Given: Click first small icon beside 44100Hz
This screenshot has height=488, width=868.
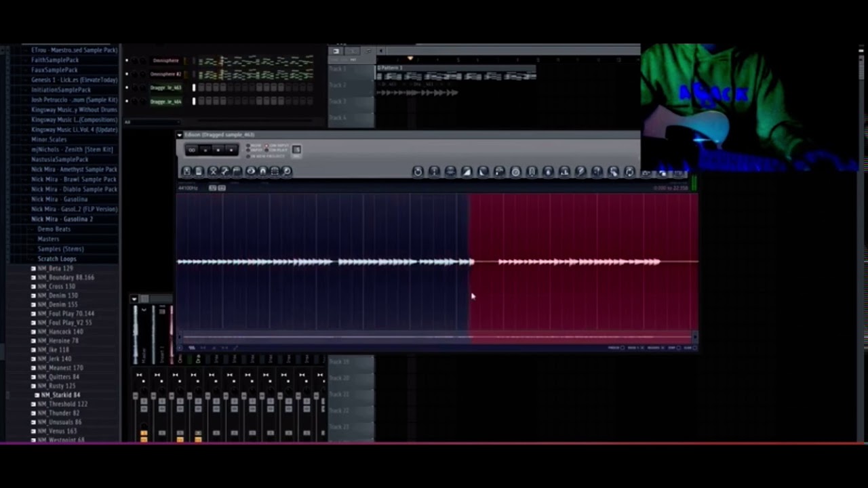Looking at the screenshot, I should point(212,188).
